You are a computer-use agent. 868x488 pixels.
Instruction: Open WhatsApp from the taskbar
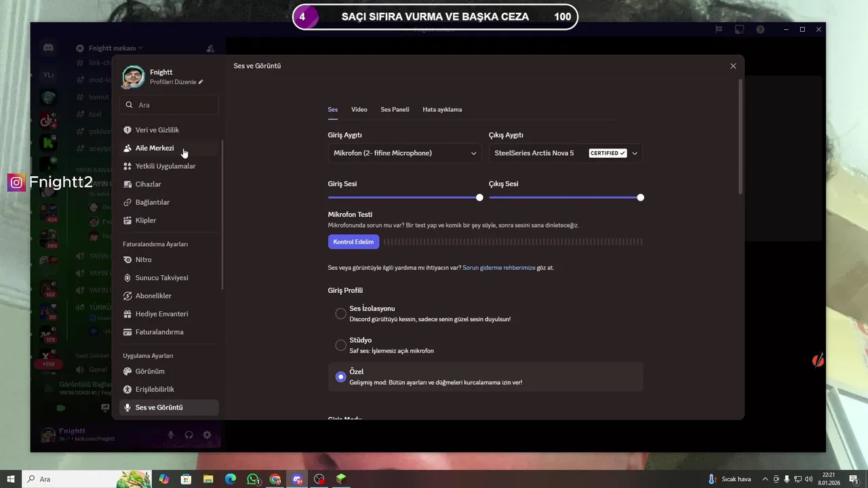pyautogui.click(x=253, y=479)
